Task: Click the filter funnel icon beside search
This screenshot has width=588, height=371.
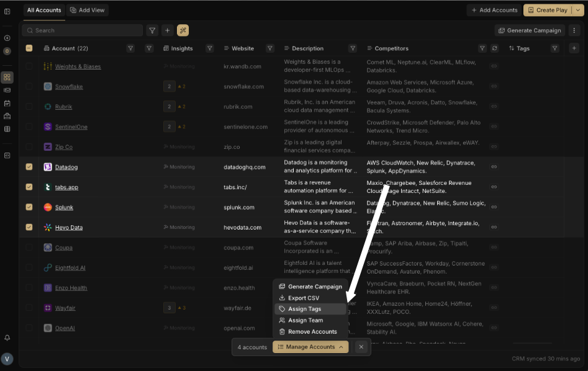Action: (152, 30)
